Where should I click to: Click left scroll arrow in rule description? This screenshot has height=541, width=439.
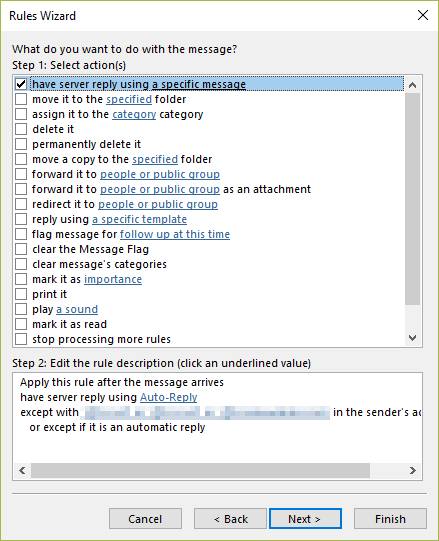(x=22, y=471)
